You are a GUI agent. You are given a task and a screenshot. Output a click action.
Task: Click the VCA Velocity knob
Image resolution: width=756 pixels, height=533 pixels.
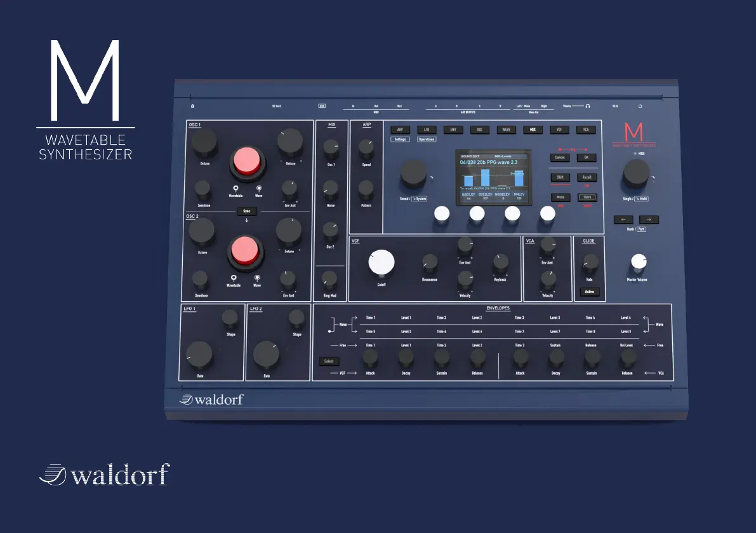[548, 280]
